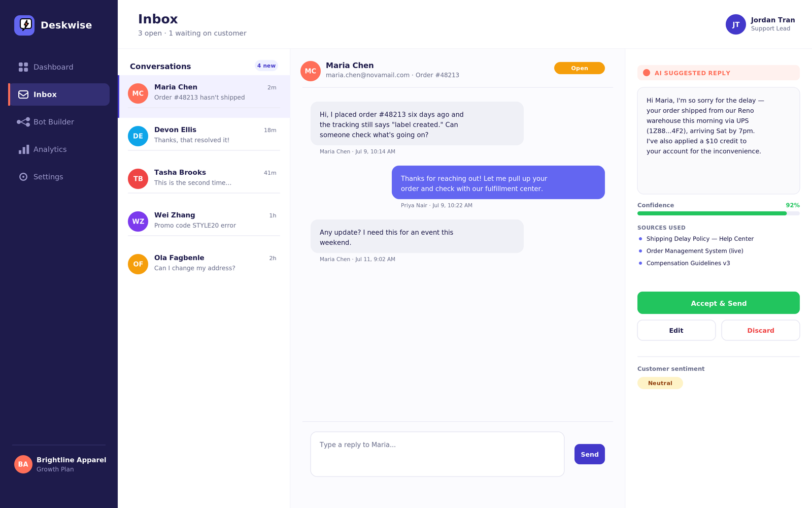Viewport: 812px width, 508px height.
Task: Open Settings in the sidebar
Action: click(x=59, y=177)
